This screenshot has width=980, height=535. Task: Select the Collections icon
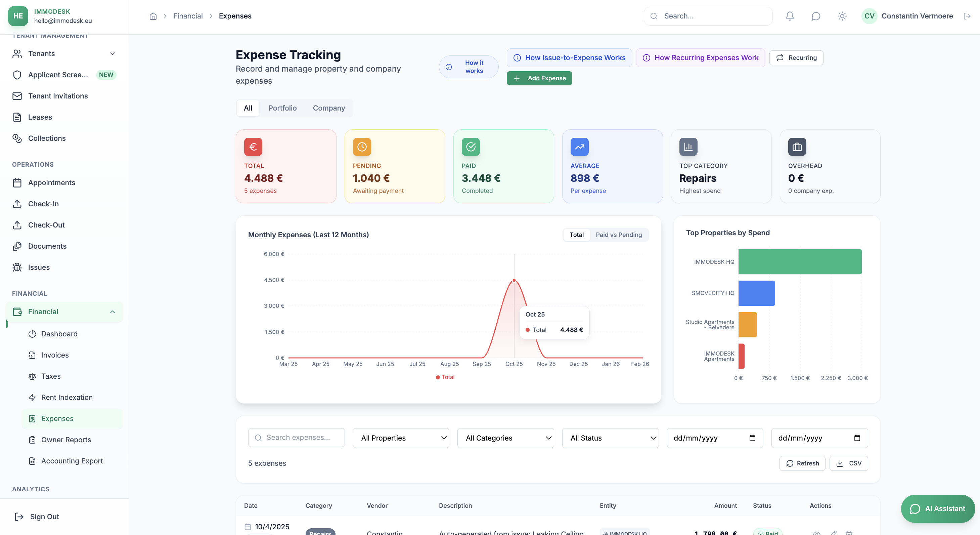coord(17,138)
